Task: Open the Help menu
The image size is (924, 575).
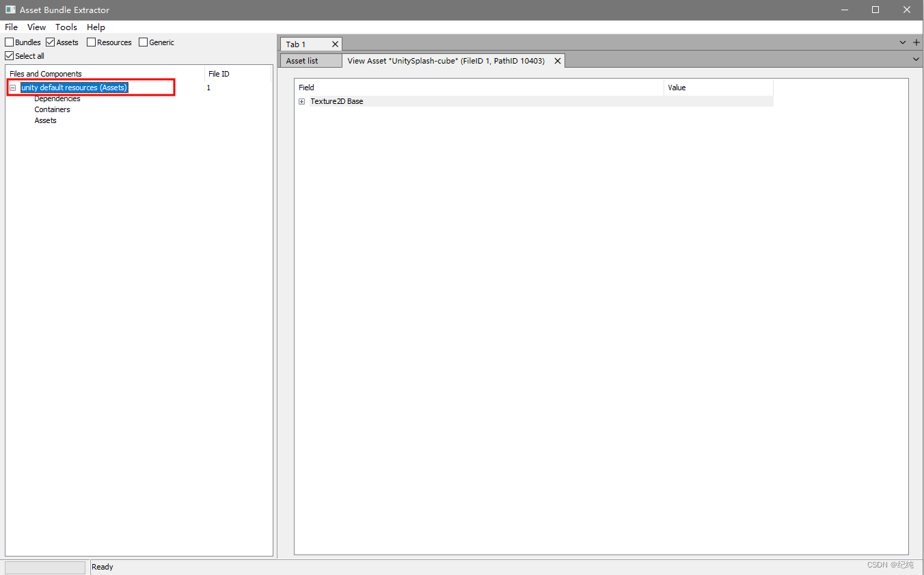Action: [x=96, y=27]
